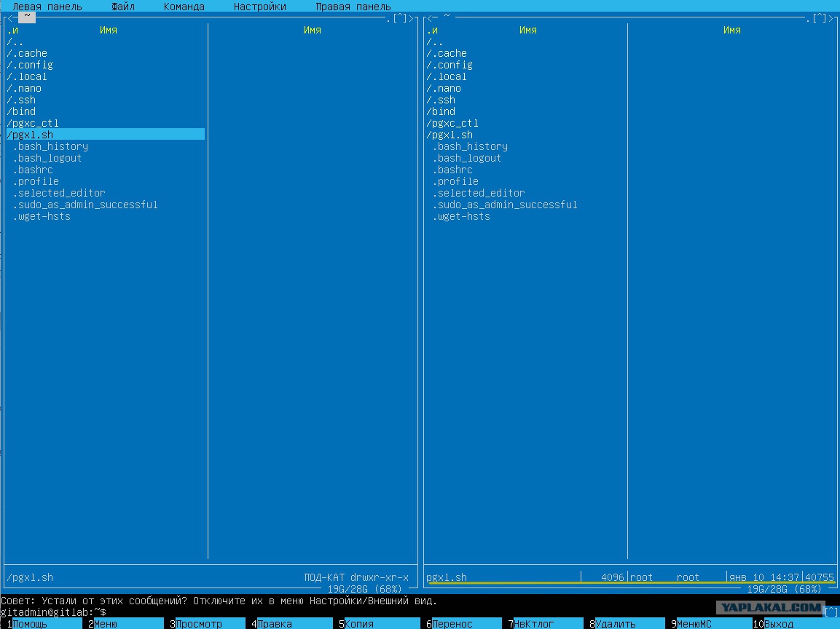Sort left panel by first Имя column header

click(x=109, y=30)
